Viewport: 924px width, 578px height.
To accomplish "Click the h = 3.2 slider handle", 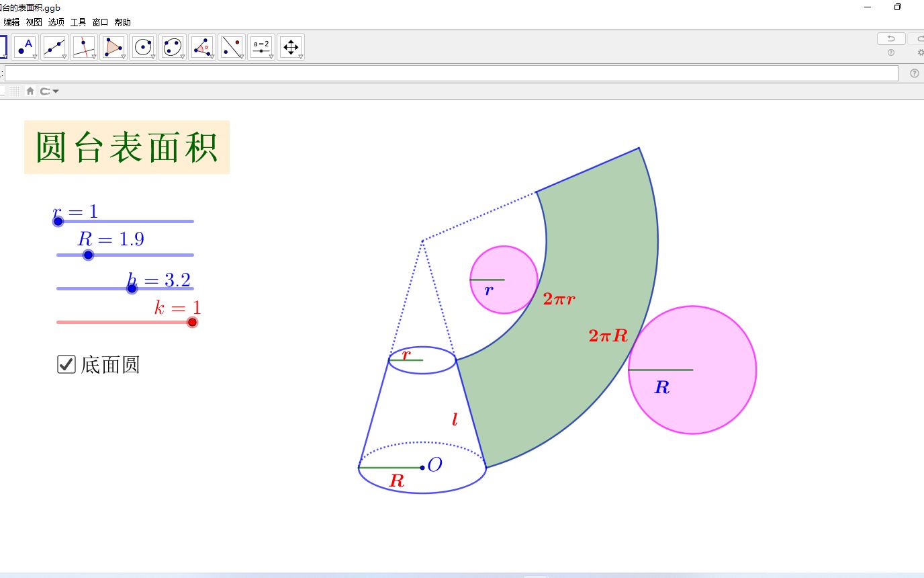I will tap(132, 288).
